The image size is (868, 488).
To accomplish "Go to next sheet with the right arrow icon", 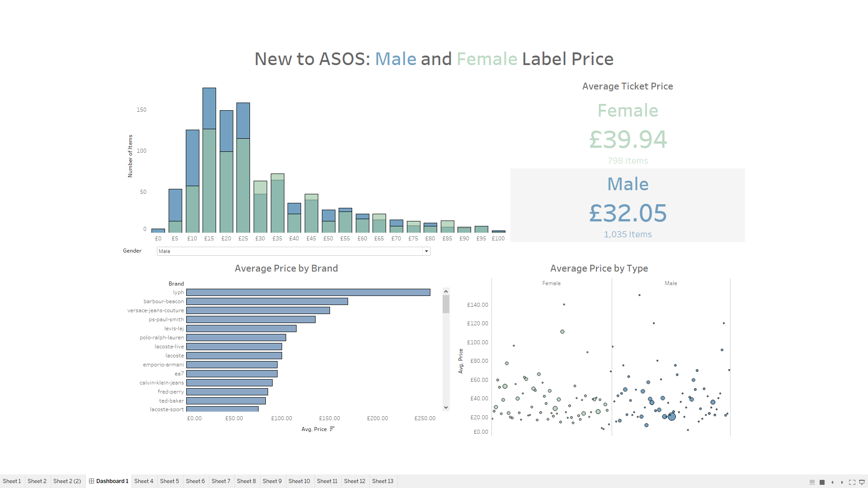I will click(842, 482).
